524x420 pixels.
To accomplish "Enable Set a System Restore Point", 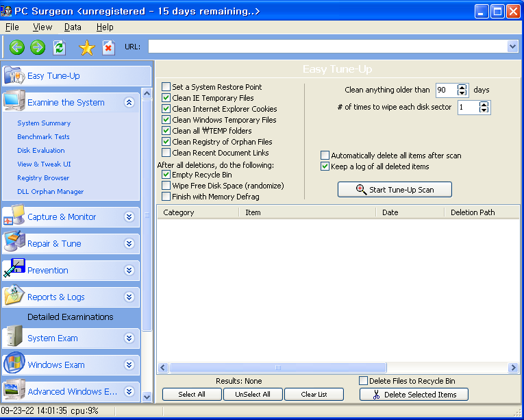I will point(166,87).
